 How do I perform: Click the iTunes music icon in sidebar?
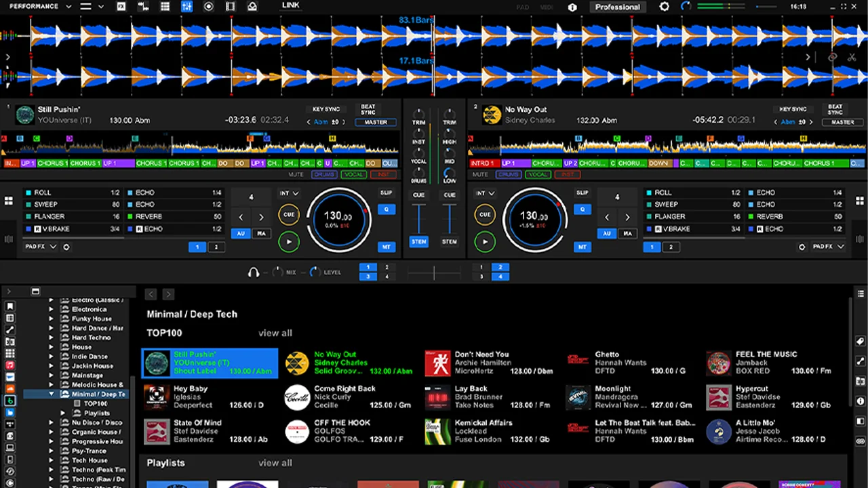10,365
